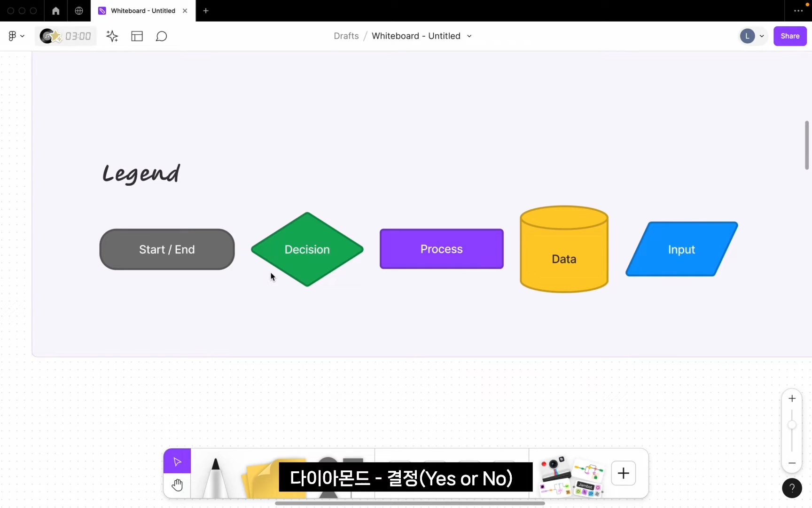The width and height of the screenshot is (812, 508).
Task: Select the purple Process rectangle
Action: 442,249
